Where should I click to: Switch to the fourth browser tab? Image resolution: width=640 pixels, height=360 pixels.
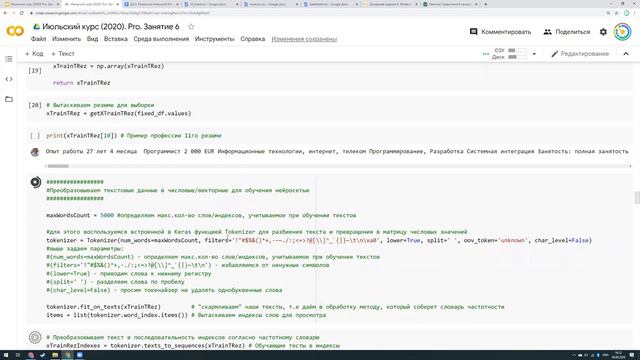(x=211, y=4)
